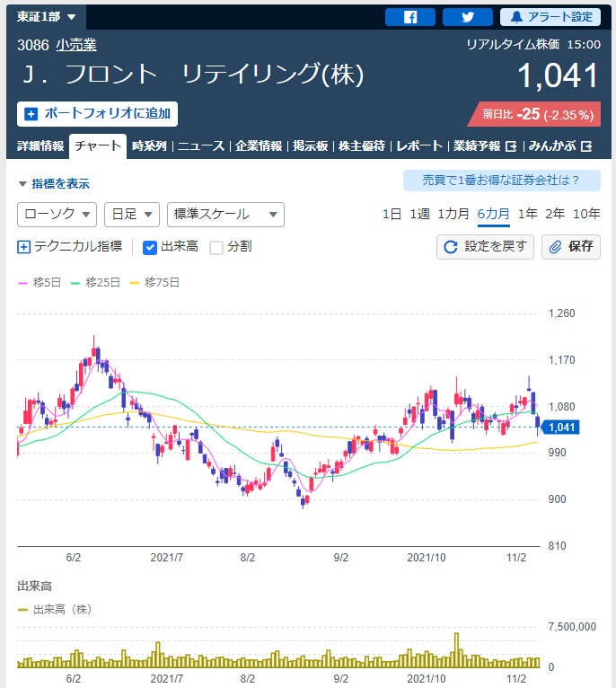Screen dimensions: 616x688
Task: Click 売買で1番お得な証券会社は？ banner
Action: click(501, 181)
